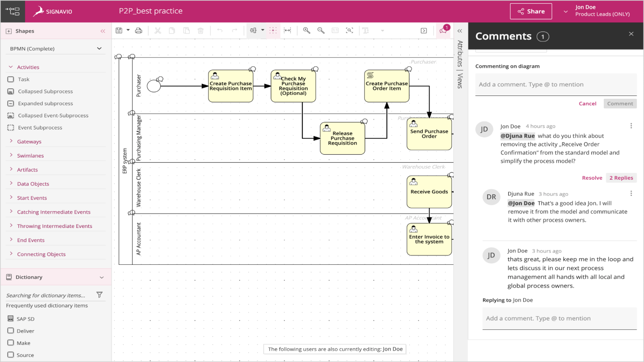Open the Views side tab

[460, 80]
